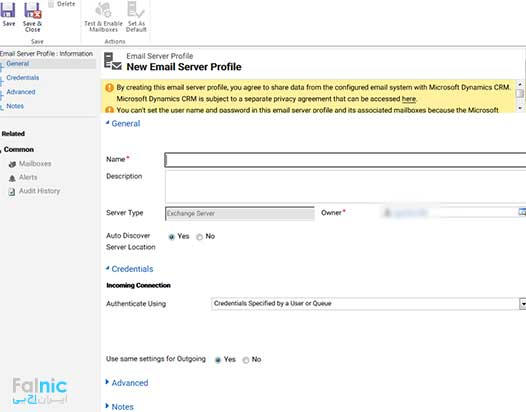The width and height of the screenshot is (526, 412).
Task: Click the Set As Default icon
Action: pyautogui.click(x=136, y=9)
